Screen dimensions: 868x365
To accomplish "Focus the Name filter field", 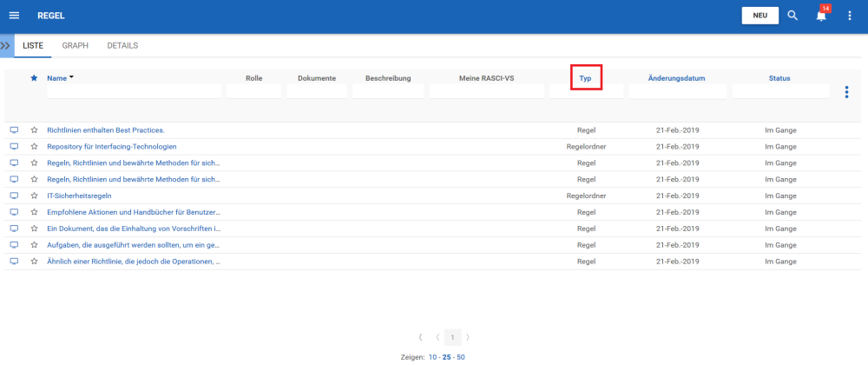I will [x=134, y=91].
